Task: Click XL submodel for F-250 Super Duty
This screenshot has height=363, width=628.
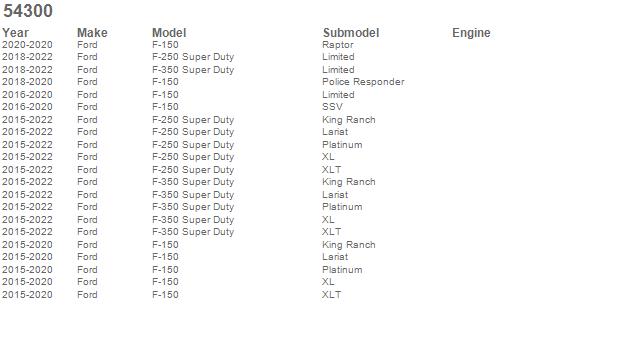Action: (328, 157)
